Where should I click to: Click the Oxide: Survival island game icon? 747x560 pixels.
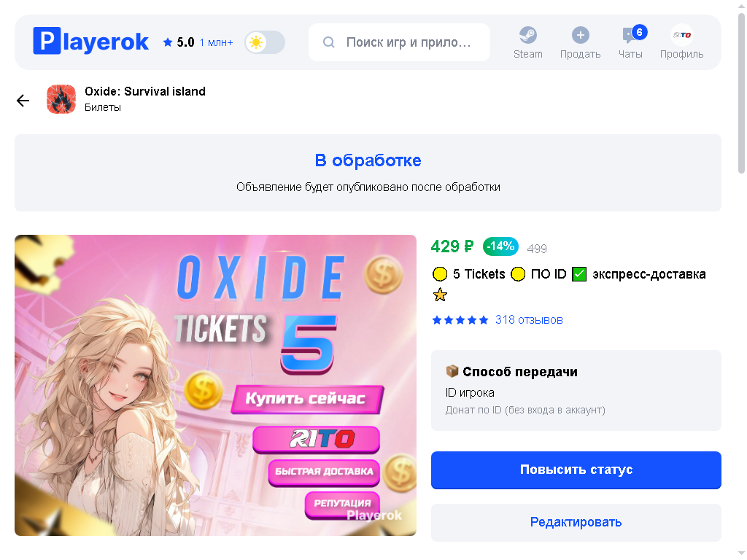(61, 99)
